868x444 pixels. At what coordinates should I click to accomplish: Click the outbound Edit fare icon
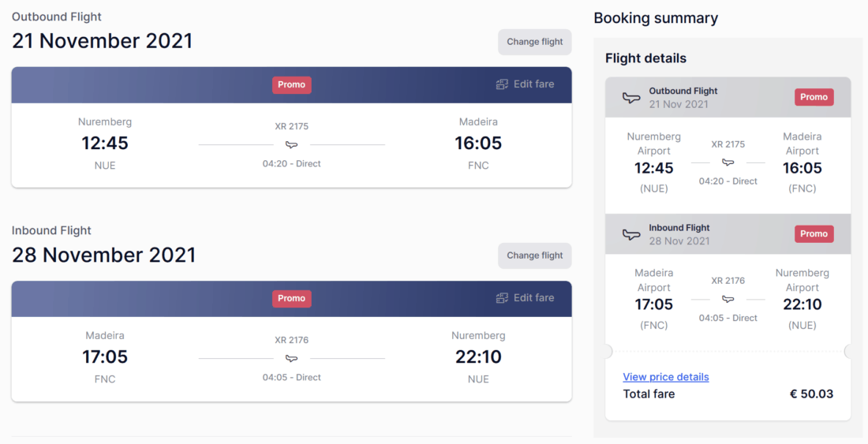(502, 84)
